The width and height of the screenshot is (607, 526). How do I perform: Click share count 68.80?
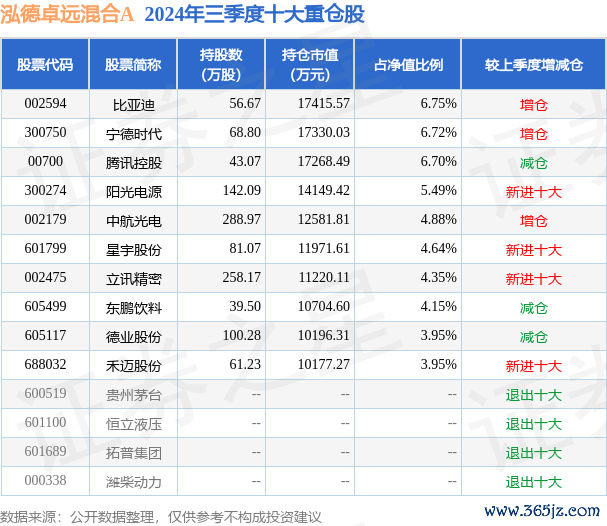pos(245,133)
